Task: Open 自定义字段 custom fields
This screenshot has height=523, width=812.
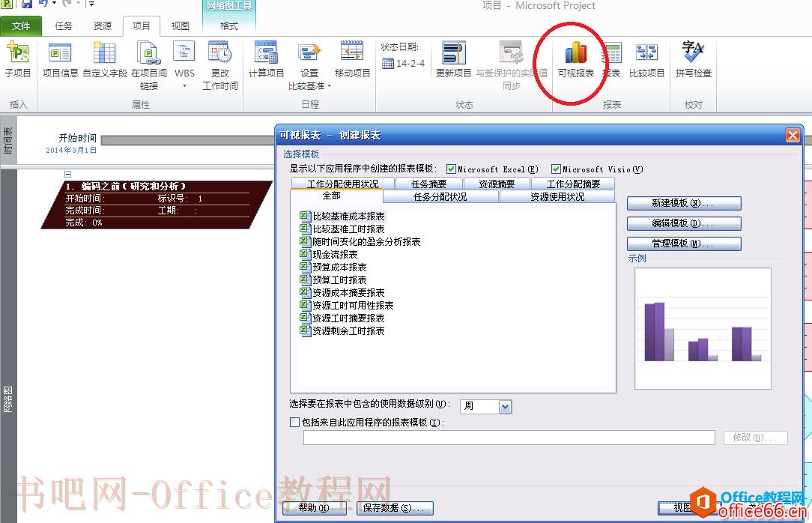Action: [x=105, y=59]
